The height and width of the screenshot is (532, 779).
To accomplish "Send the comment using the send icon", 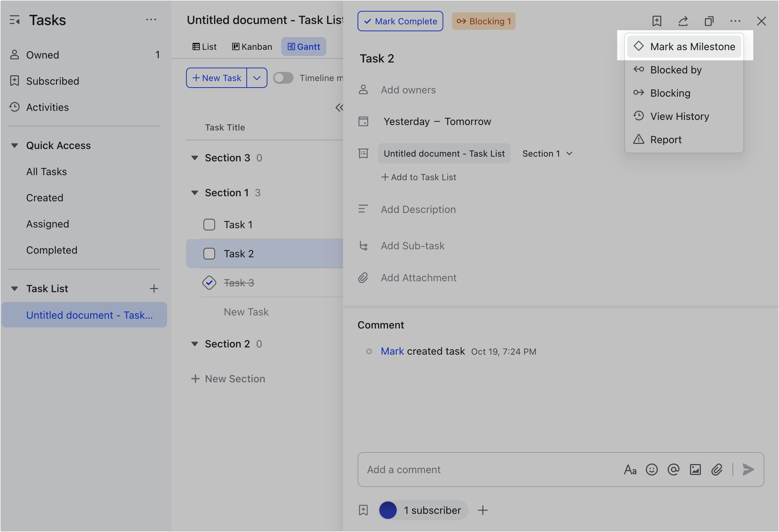I will pyautogui.click(x=748, y=469).
